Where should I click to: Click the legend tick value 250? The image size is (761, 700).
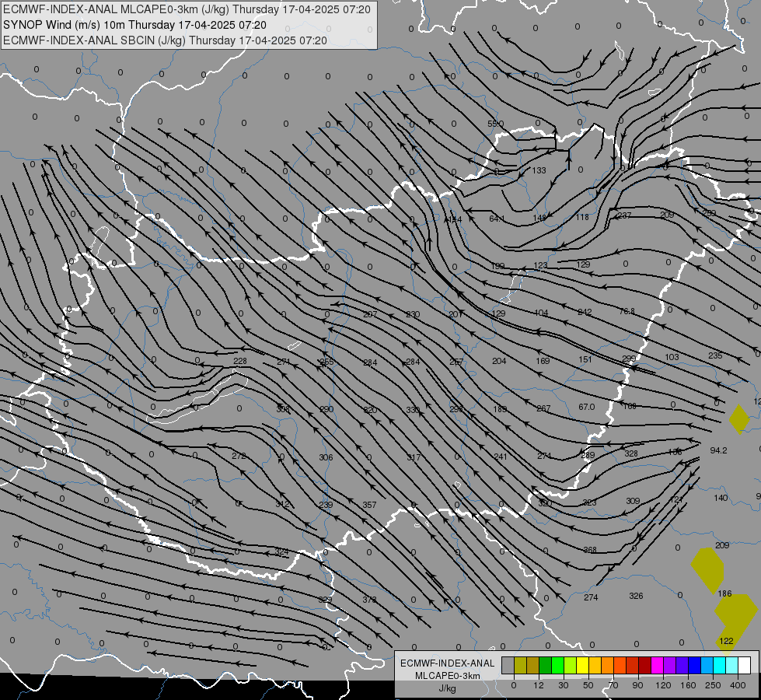(713, 685)
